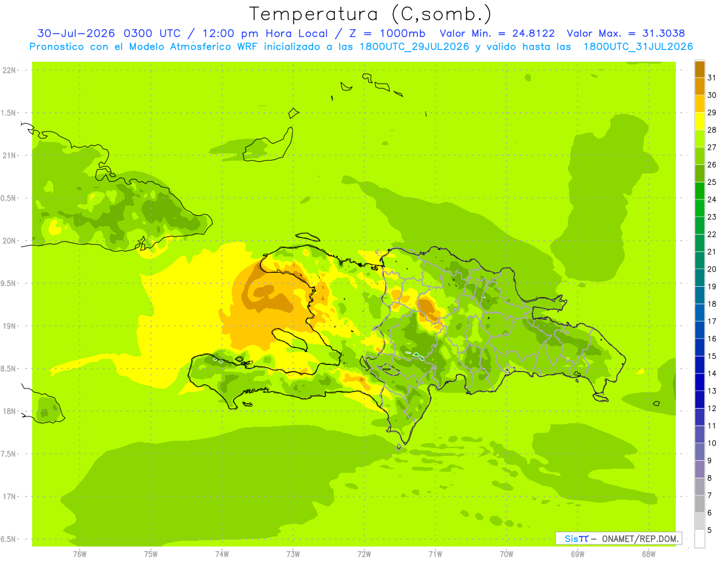728x562 pixels.
Task: Select the 'Valor Min. = 24.8122' readout
Action: pyautogui.click(x=497, y=33)
